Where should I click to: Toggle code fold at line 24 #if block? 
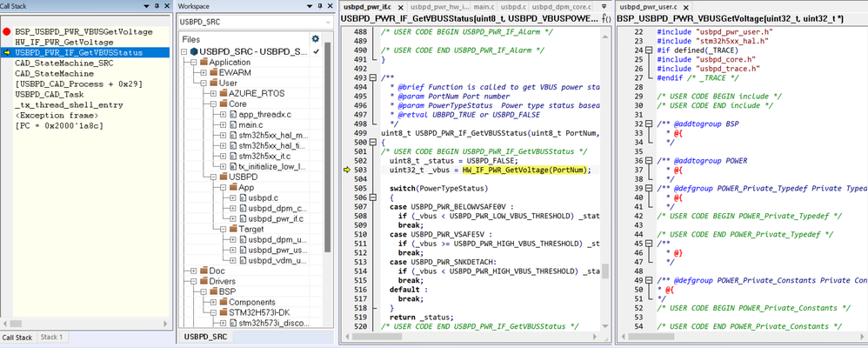tap(649, 50)
